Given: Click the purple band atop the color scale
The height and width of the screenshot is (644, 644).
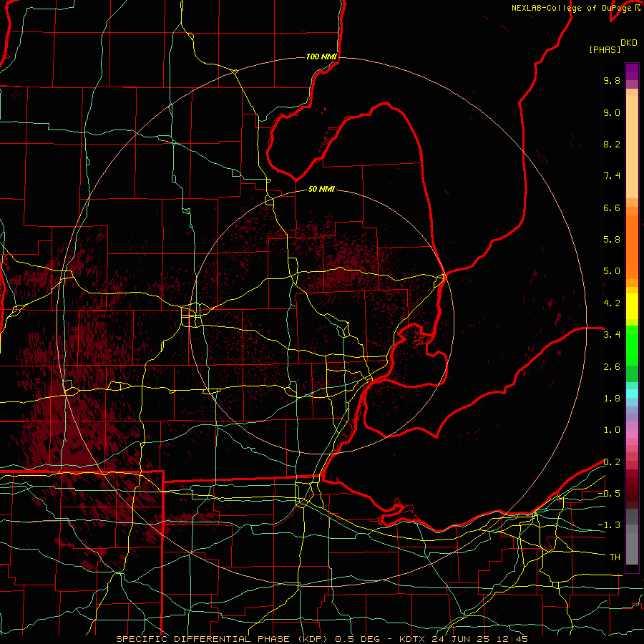Looking at the screenshot, I should (632, 72).
